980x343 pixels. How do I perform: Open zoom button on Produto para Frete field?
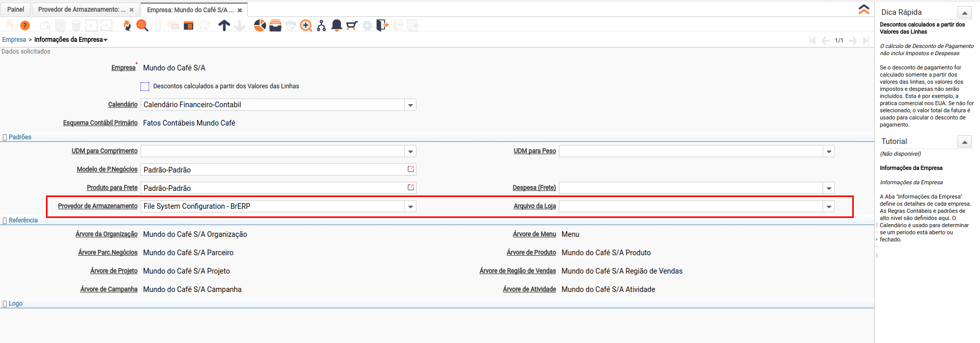pos(411,187)
